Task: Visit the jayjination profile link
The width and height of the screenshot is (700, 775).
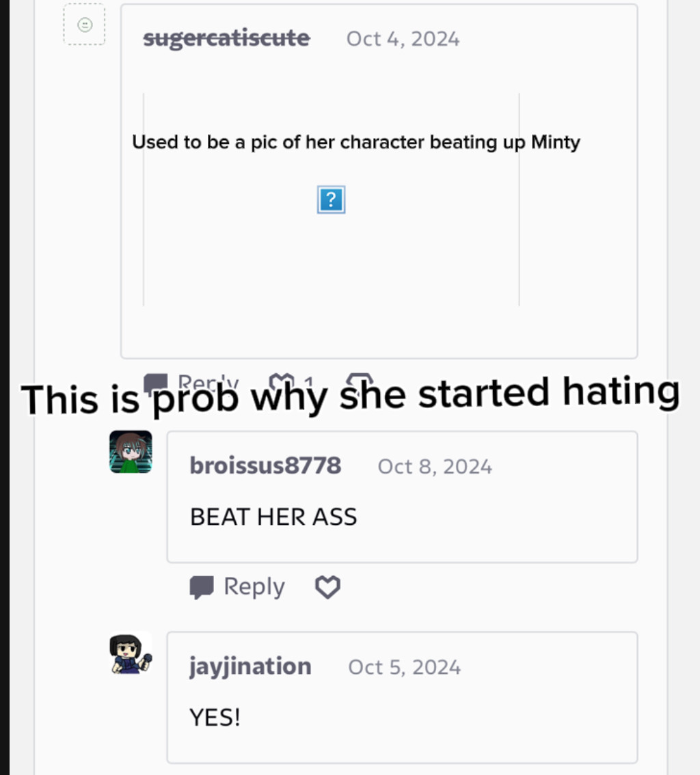Action: [251, 667]
